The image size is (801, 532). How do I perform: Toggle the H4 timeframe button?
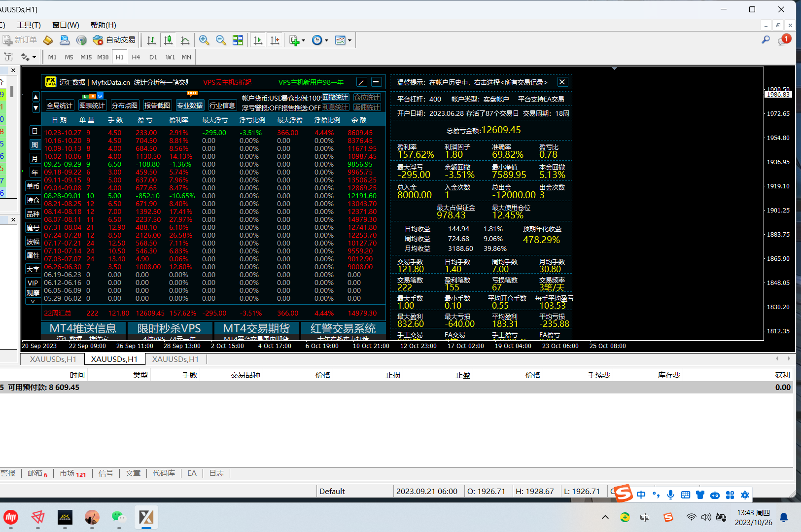coord(136,57)
